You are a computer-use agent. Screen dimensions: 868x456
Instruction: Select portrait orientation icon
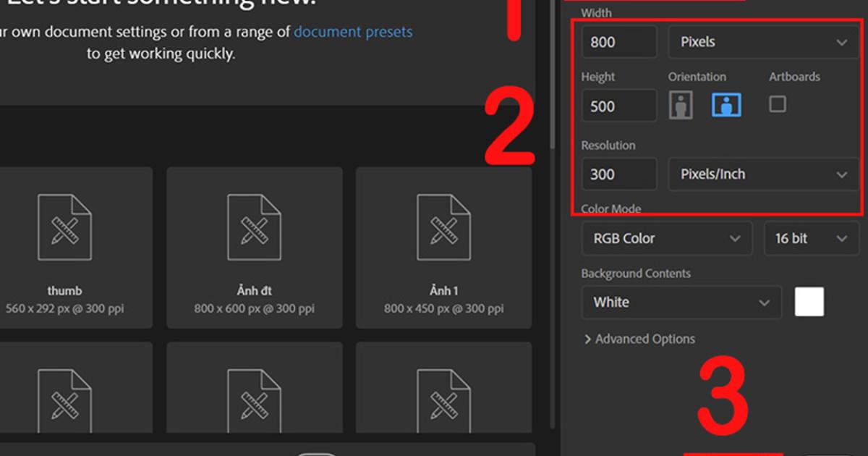(x=681, y=105)
